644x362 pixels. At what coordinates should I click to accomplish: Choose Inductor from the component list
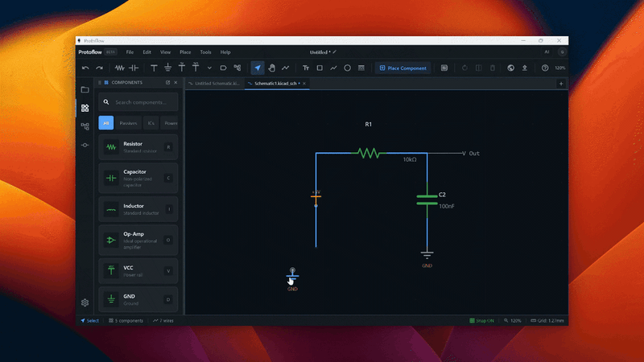(x=138, y=209)
